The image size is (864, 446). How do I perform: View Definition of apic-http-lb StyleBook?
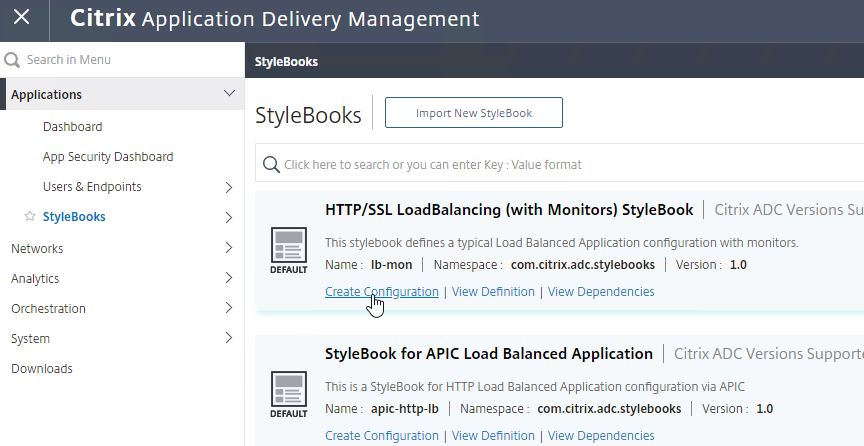493,436
